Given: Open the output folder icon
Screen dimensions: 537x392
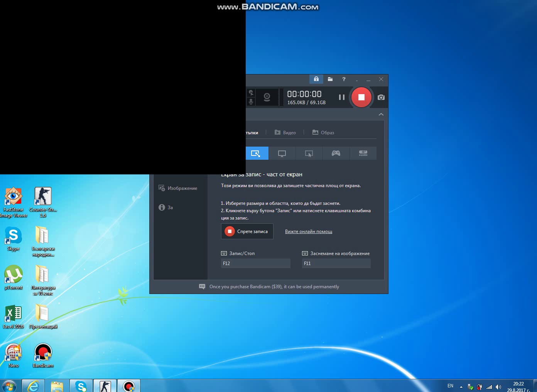Looking at the screenshot, I should (330, 79).
